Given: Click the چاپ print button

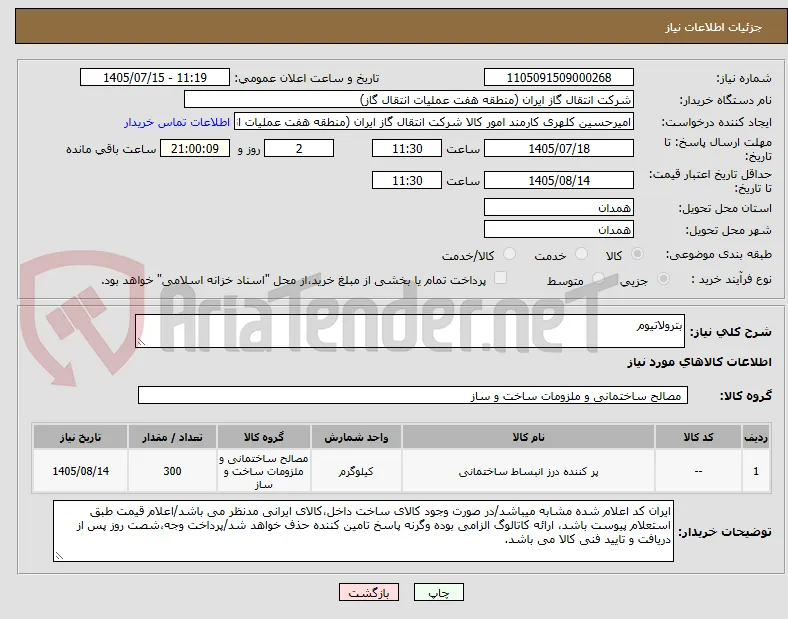Looking at the screenshot, I should pos(439,592).
